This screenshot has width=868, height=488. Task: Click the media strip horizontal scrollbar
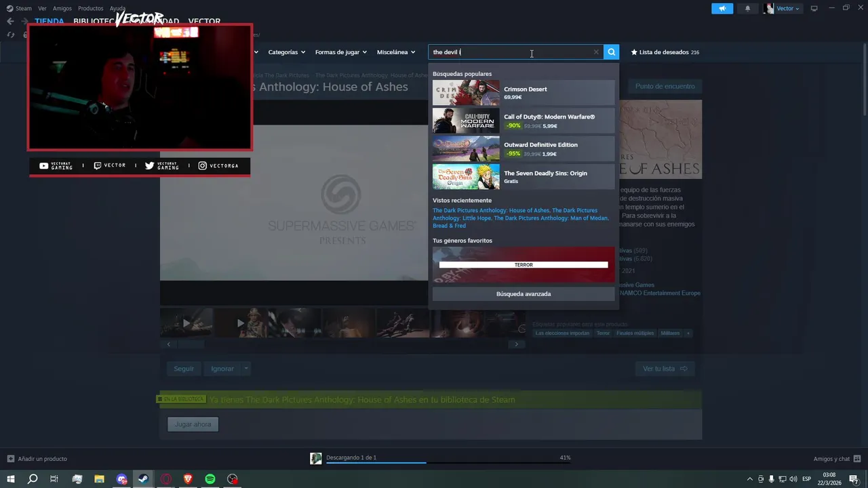tap(191, 344)
